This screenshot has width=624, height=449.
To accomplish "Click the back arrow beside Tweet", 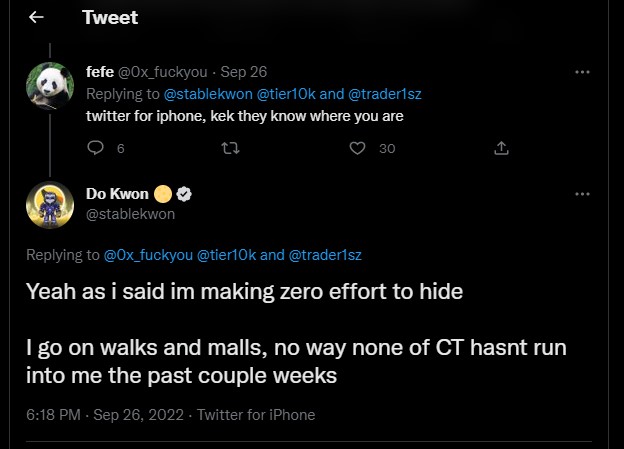I will [36, 18].
